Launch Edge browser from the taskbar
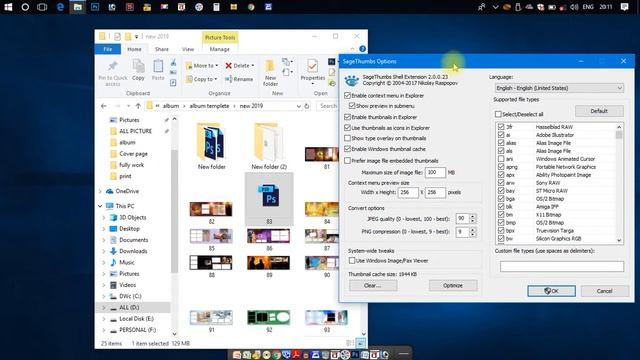The image size is (640, 360). (x=60, y=7)
